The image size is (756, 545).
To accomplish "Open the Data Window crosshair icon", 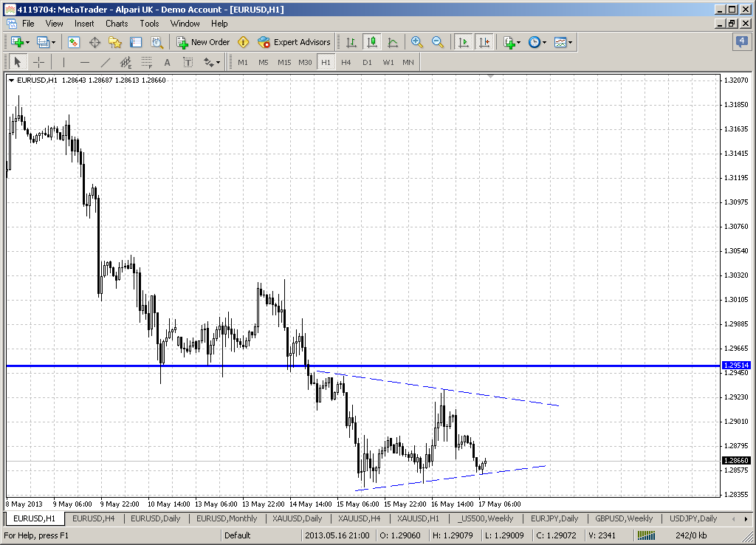I will click(94, 42).
